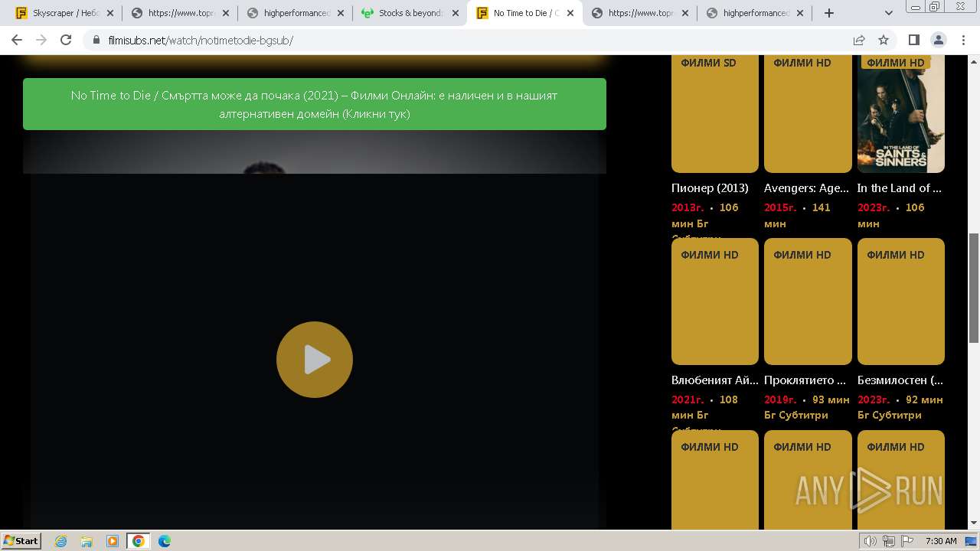Open Windows Media Player from taskbar
The image size is (980, 551).
(x=113, y=541)
